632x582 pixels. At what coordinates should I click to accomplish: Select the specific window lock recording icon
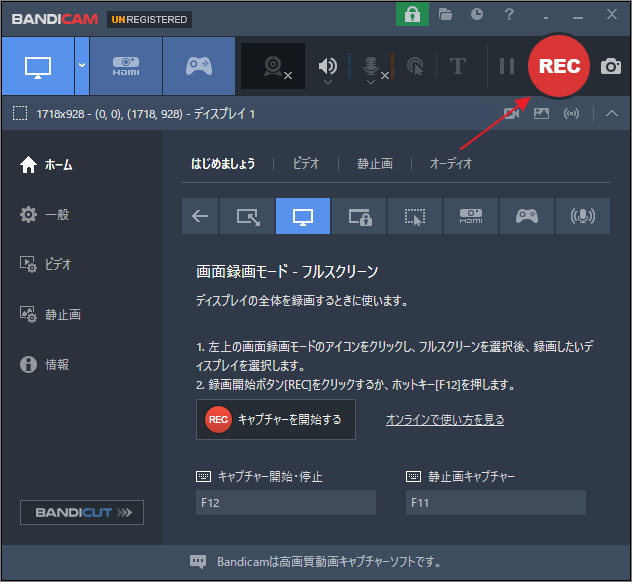pyautogui.click(x=359, y=216)
